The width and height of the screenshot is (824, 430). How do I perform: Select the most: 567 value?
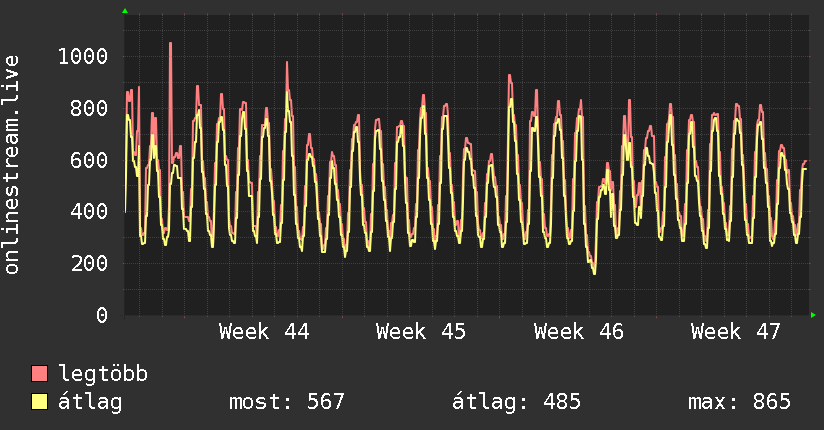[x=287, y=402]
